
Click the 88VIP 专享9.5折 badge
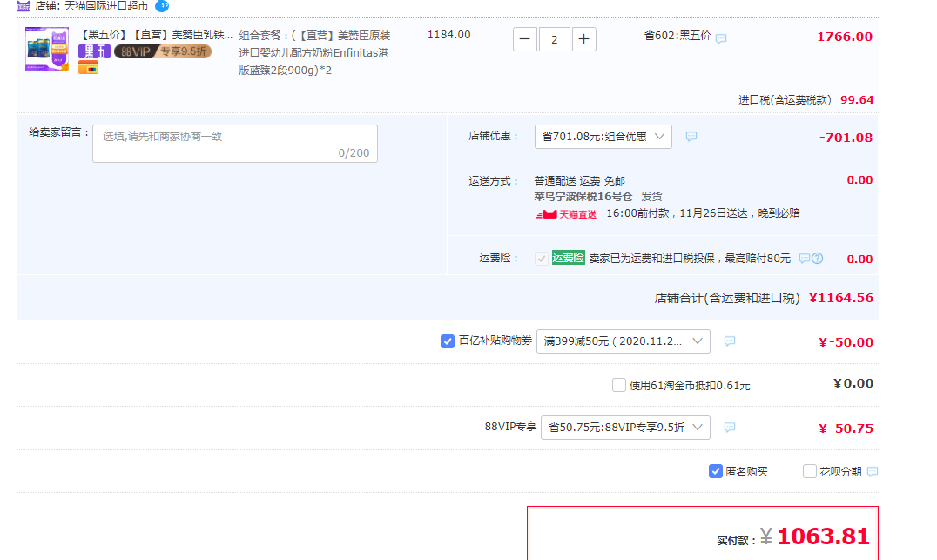(x=163, y=51)
